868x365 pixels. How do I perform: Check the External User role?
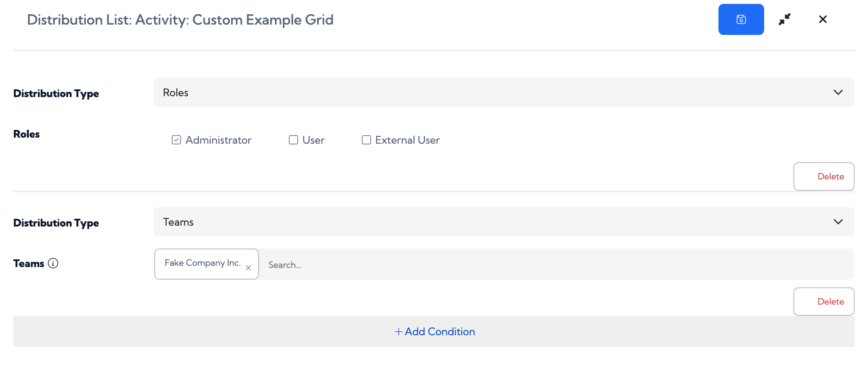(366, 139)
